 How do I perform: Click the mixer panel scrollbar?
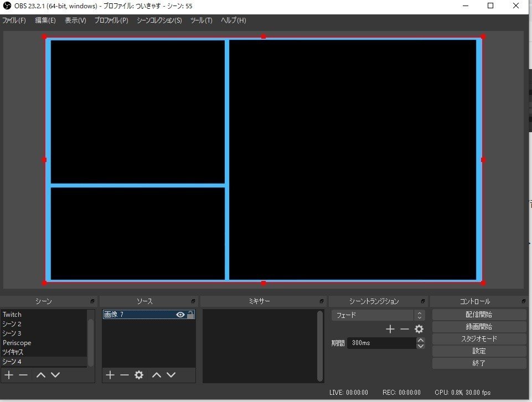click(x=320, y=346)
